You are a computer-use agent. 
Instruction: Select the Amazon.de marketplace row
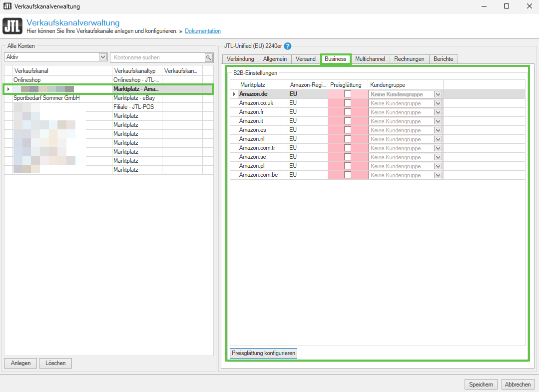[x=378, y=94]
